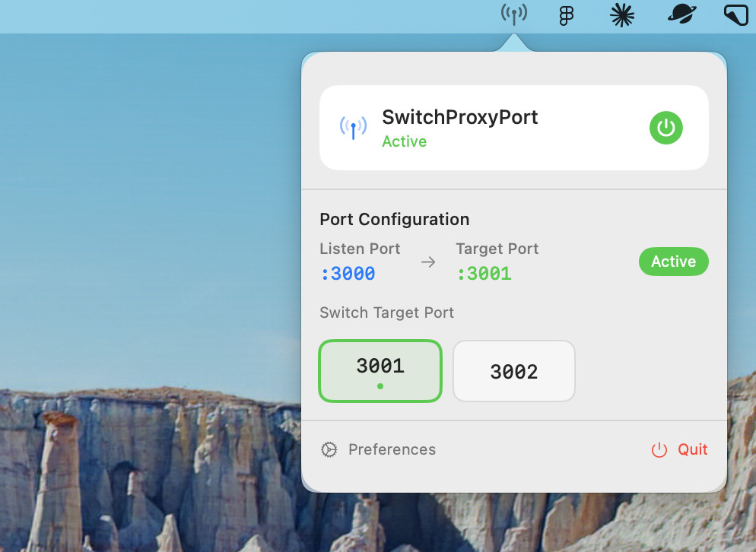Toggle the green proxy power button
This screenshot has height=552, width=756.
[x=666, y=128]
